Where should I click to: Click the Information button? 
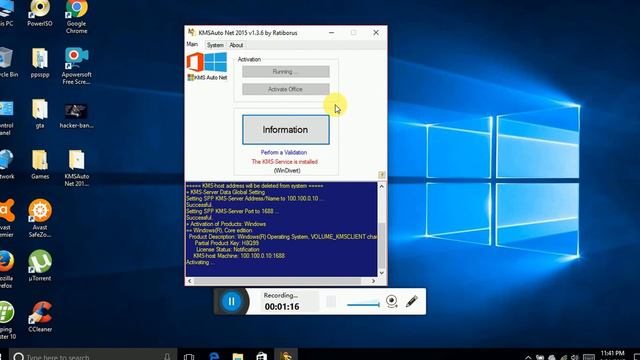click(x=286, y=130)
